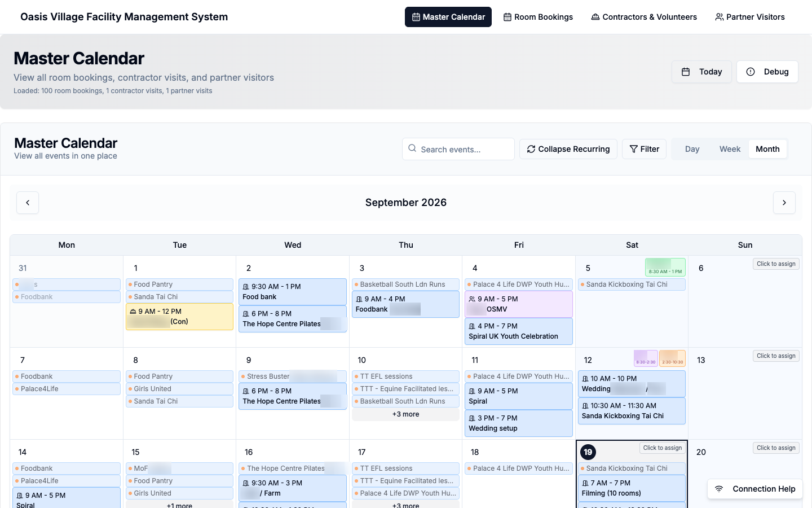Toggle Collapse Recurring events
Viewport: 812px width, 508px height.
(568, 149)
